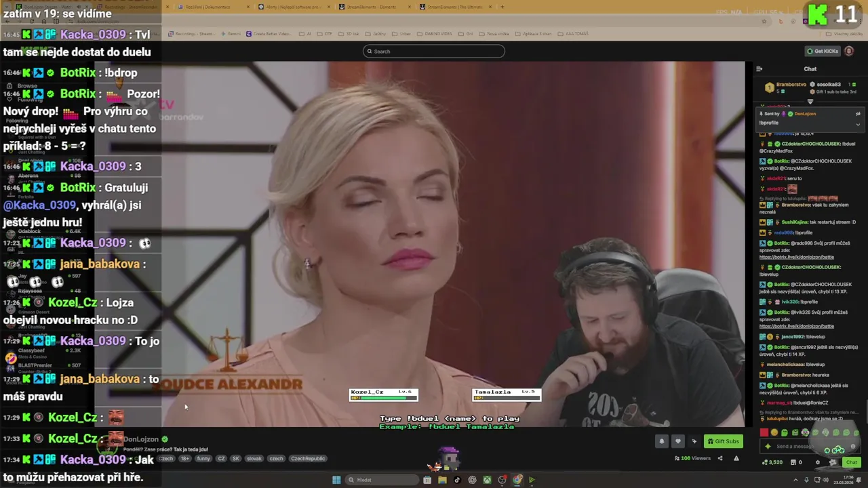Open the DABING VIDEA bookmarks folder
868x488 pixels.
click(435, 34)
